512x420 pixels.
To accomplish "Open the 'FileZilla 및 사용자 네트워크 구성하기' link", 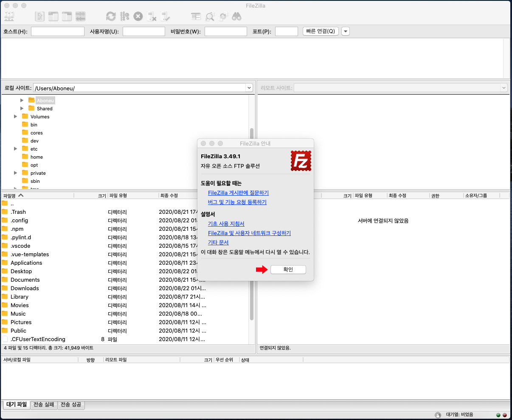I will (249, 233).
